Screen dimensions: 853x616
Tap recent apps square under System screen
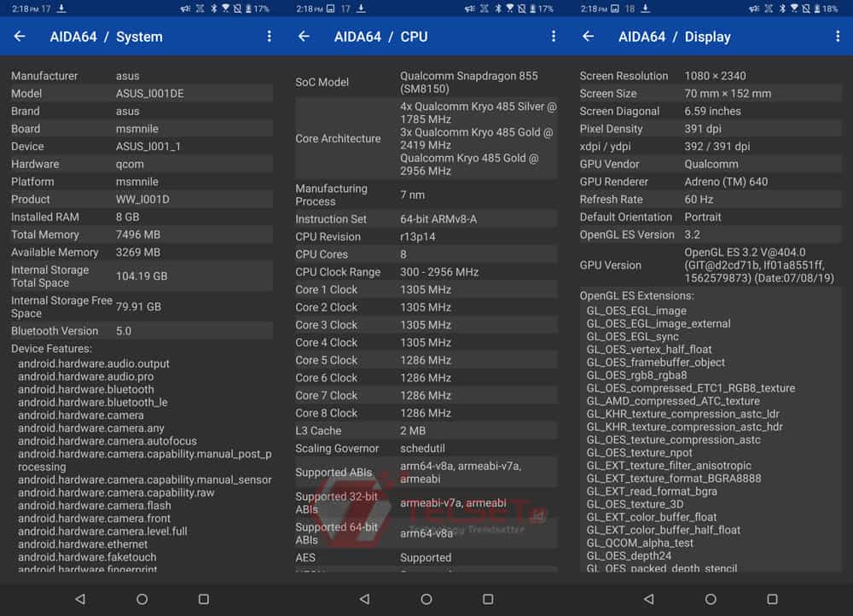tap(204, 599)
